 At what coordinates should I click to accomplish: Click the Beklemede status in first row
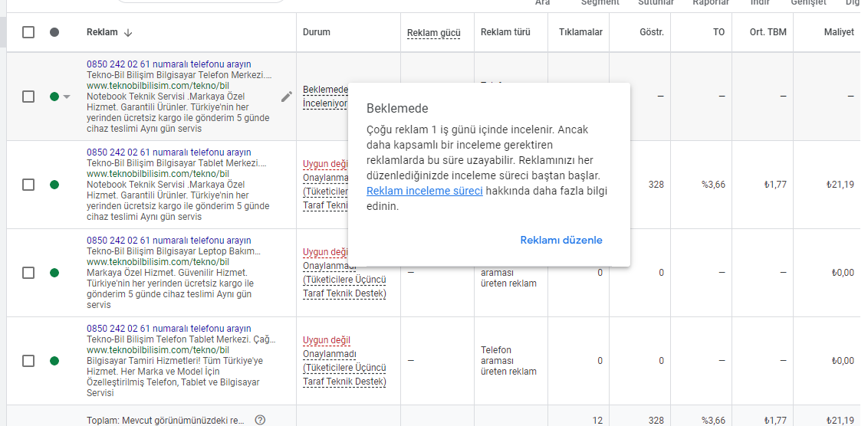click(325, 90)
